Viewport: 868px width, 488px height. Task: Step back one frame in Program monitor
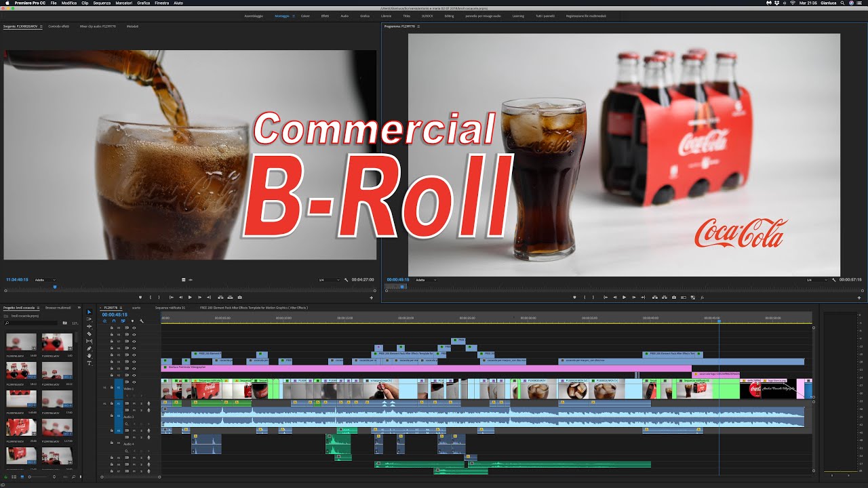[614, 297]
